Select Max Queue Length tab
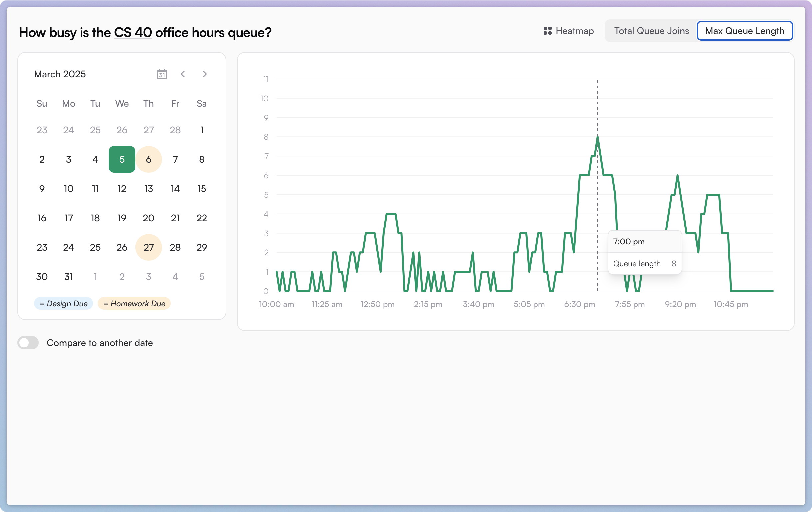 pos(745,31)
